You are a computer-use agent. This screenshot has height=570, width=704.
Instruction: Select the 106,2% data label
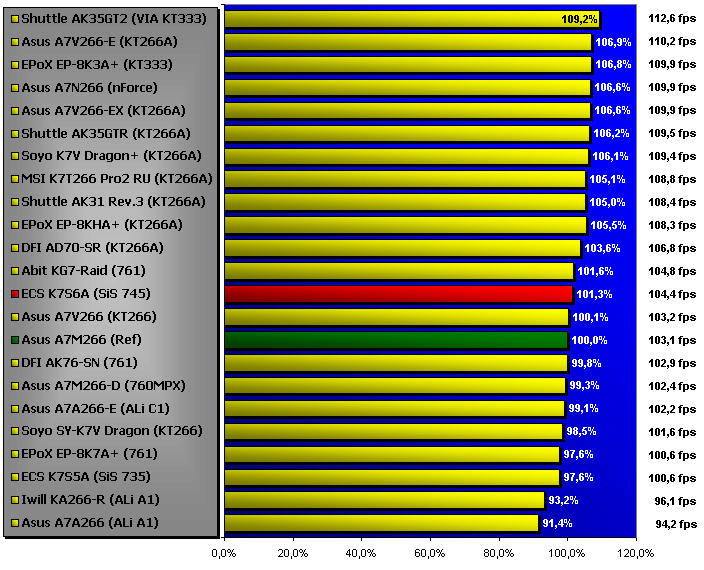(x=611, y=133)
